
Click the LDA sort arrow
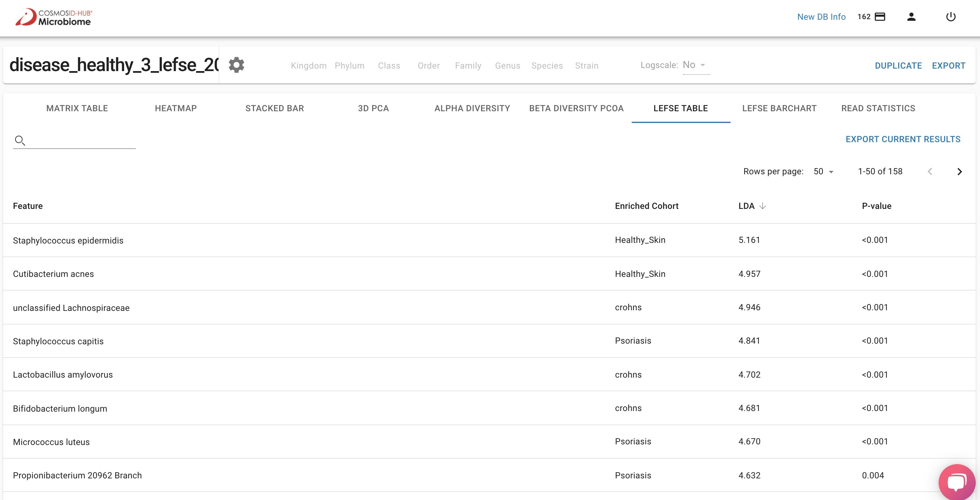click(x=762, y=206)
